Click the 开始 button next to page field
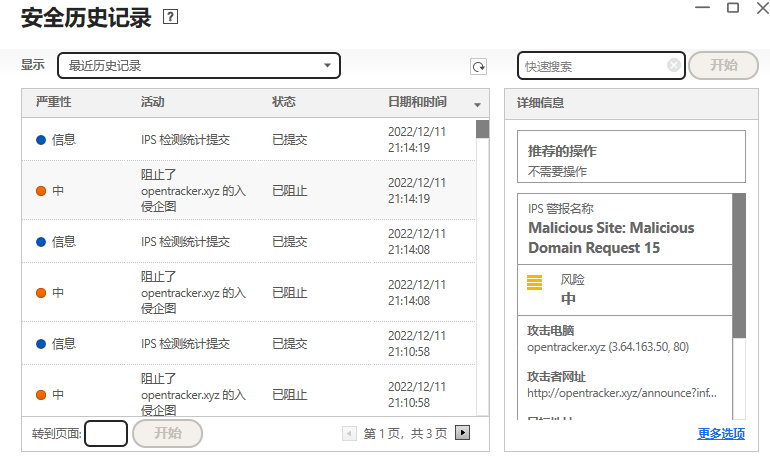The width and height of the screenshot is (770, 457). [167, 433]
